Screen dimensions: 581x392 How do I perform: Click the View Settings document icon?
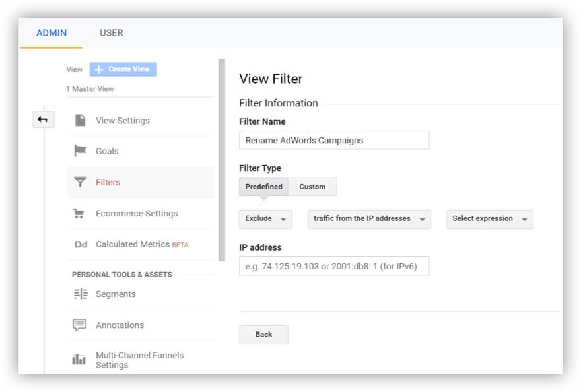[80, 120]
